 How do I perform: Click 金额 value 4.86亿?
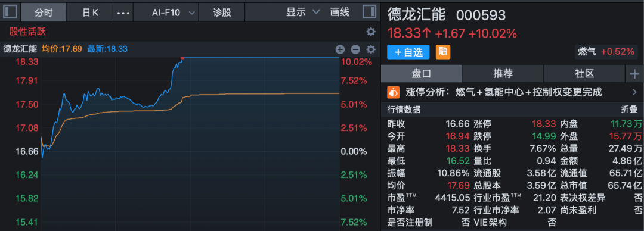[x=628, y=161]
